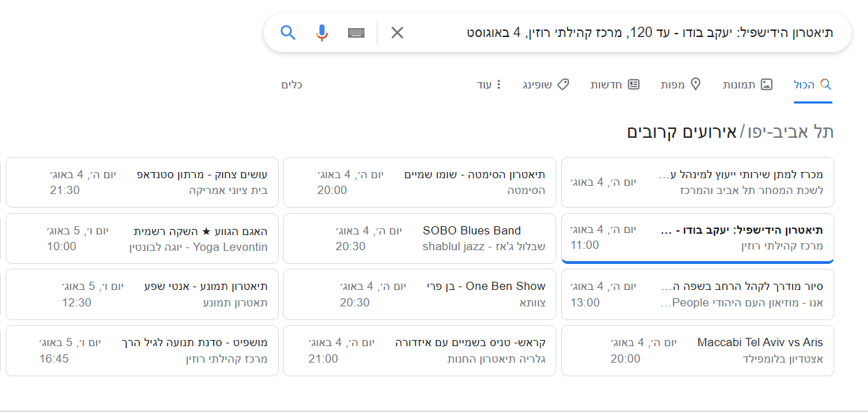Click the Yoga Levontin venue text

click(198, 247)
